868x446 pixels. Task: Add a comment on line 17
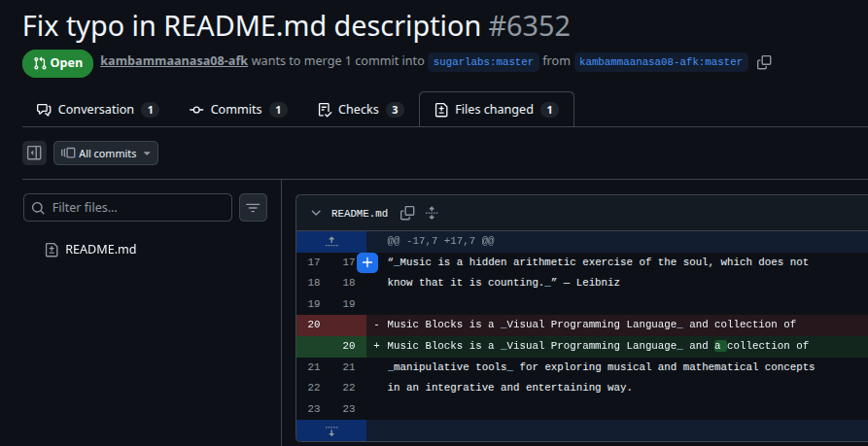(367, 262)
